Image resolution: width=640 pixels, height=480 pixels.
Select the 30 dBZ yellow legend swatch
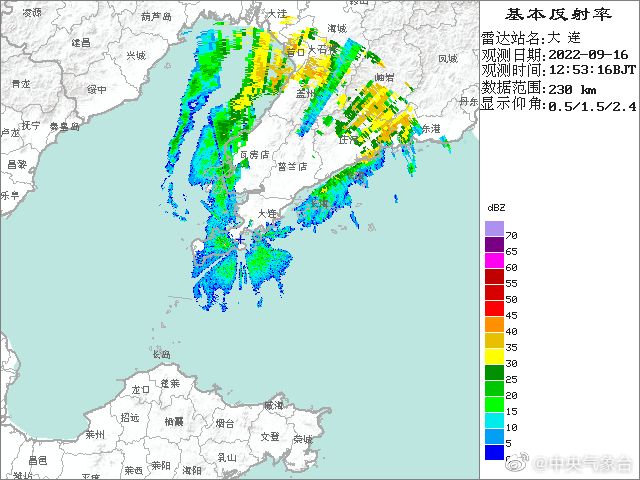(494, 356)
